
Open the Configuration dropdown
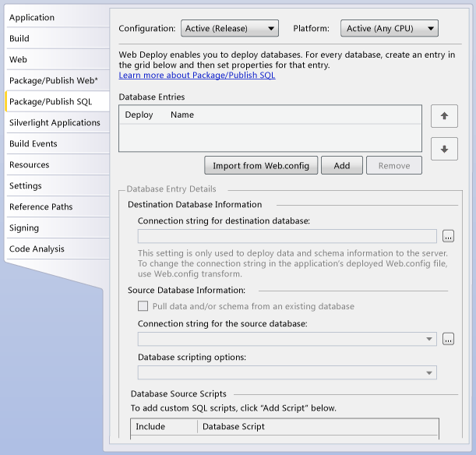click(230, 28)
